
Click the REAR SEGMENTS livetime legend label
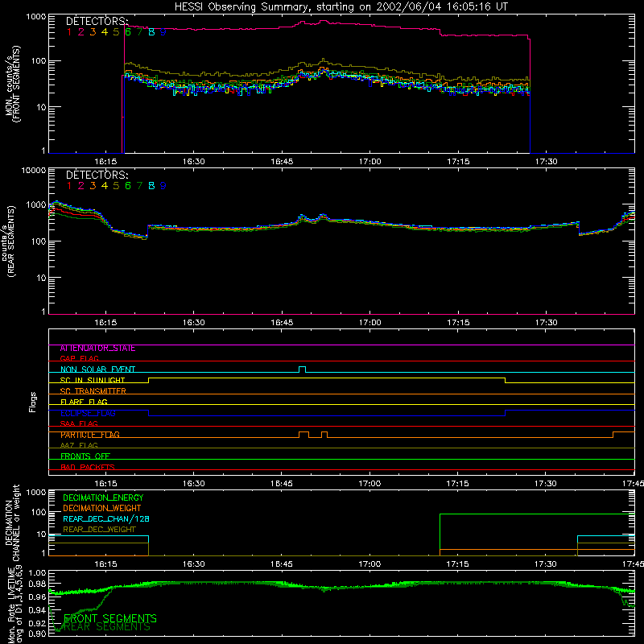107,627
